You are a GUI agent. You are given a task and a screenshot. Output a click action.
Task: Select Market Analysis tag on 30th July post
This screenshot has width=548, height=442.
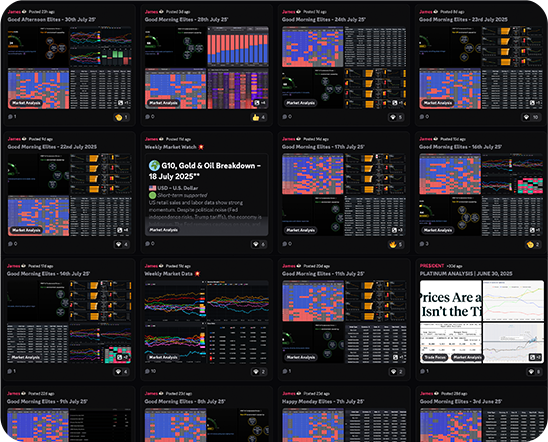pyautogui.click(x=26, y=103)
